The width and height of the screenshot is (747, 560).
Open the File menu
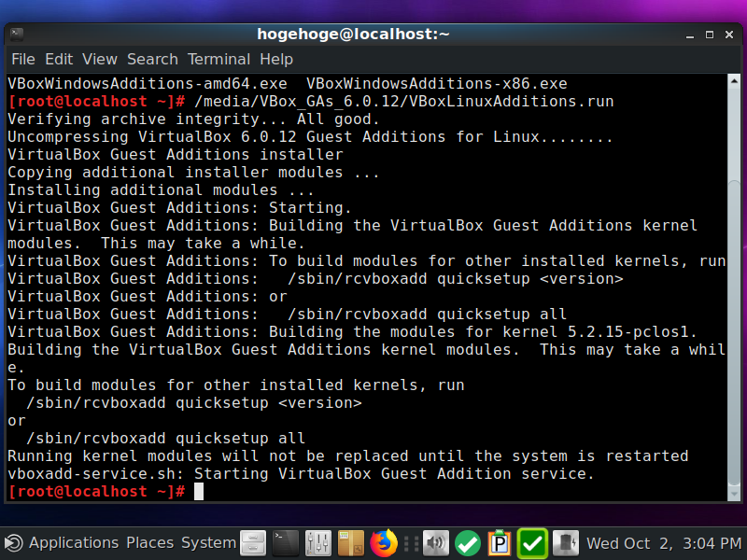click(x=22, y=60)
